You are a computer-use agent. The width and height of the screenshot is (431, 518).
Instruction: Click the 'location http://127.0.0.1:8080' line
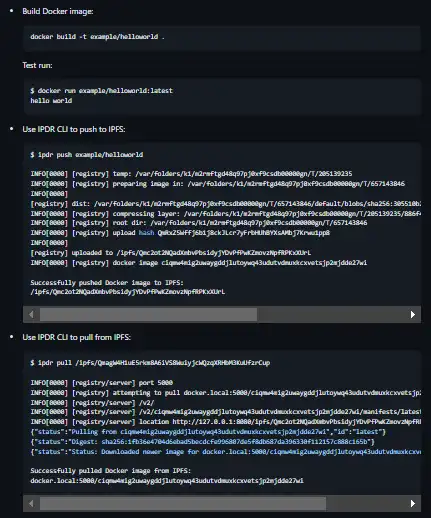point(226,422)
